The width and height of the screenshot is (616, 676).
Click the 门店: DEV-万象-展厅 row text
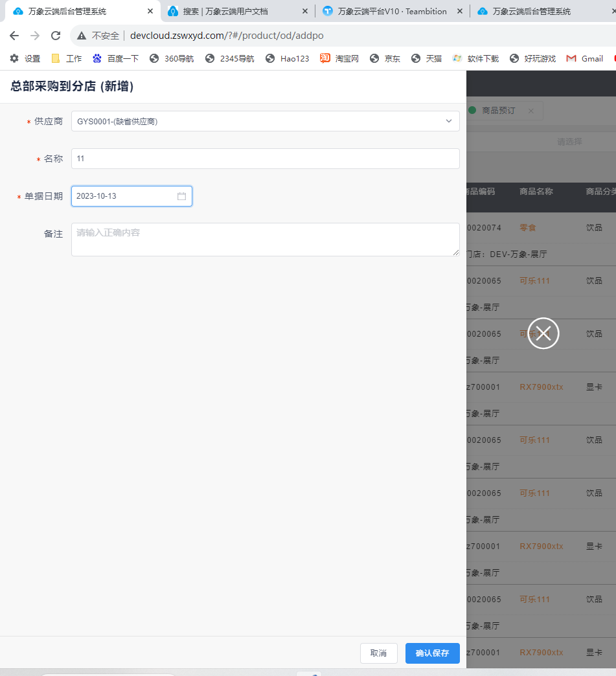pyautogui.click(x=507, y=254)
